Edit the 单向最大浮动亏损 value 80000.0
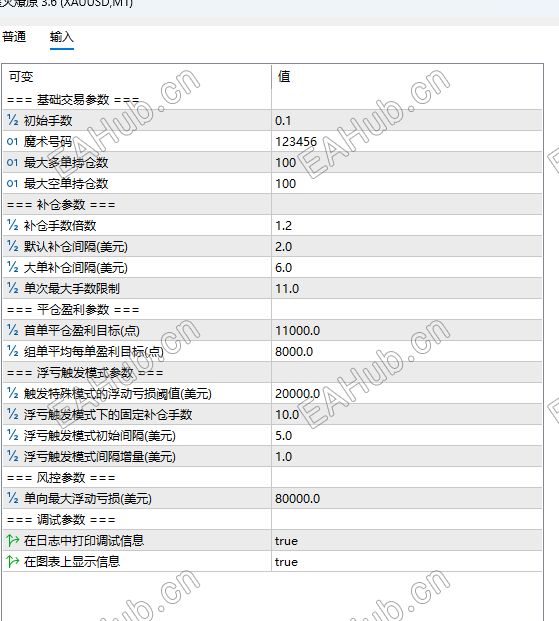This screenshot has width=559, height=621. click(407, 498)
